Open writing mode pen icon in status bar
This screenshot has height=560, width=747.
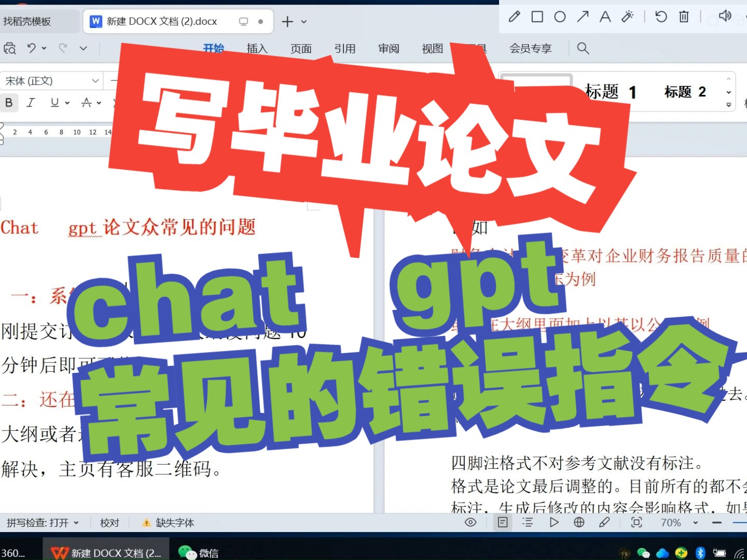[604, 522]
